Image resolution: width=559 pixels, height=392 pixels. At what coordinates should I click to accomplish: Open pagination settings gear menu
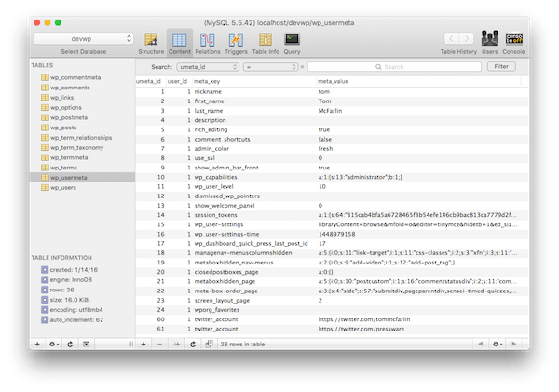pyautogui.click(x=497, y=344)
